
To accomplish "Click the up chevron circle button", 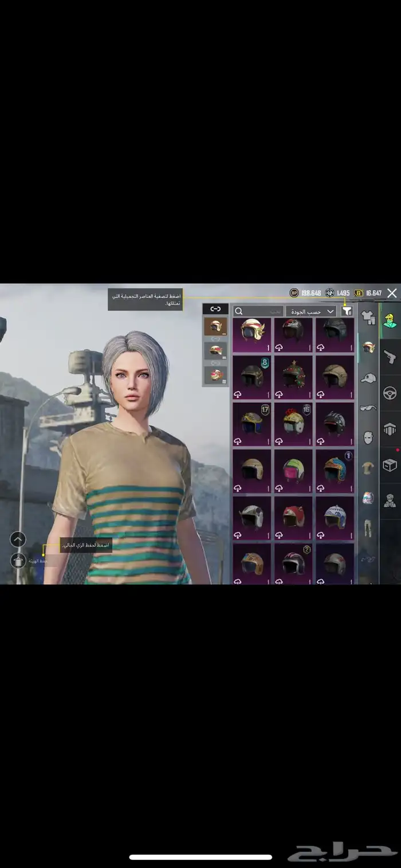I will (x=18, y=539).
